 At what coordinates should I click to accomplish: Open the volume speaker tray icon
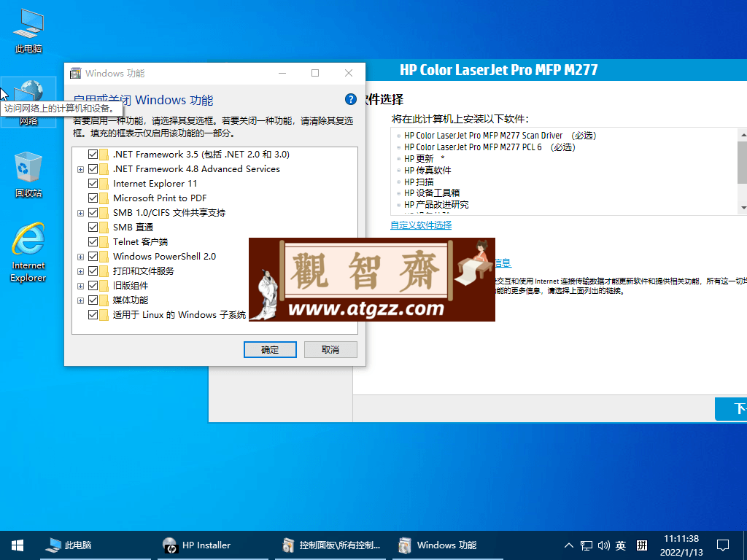[x=603, y=545]
